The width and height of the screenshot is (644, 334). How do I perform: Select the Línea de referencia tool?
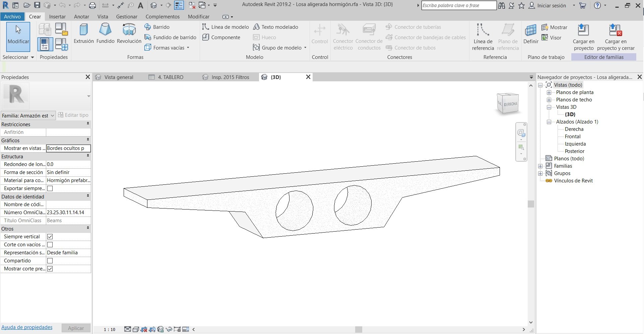tap(483, 37)
